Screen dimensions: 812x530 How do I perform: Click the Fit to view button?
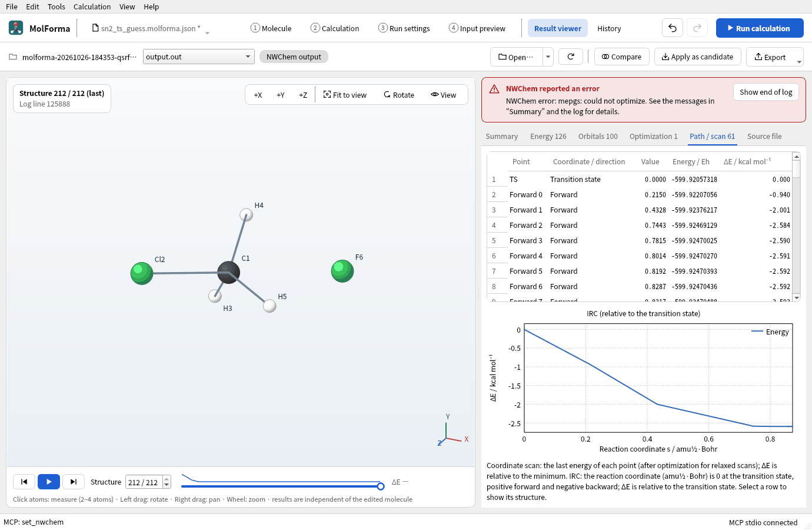click(345, 95)
